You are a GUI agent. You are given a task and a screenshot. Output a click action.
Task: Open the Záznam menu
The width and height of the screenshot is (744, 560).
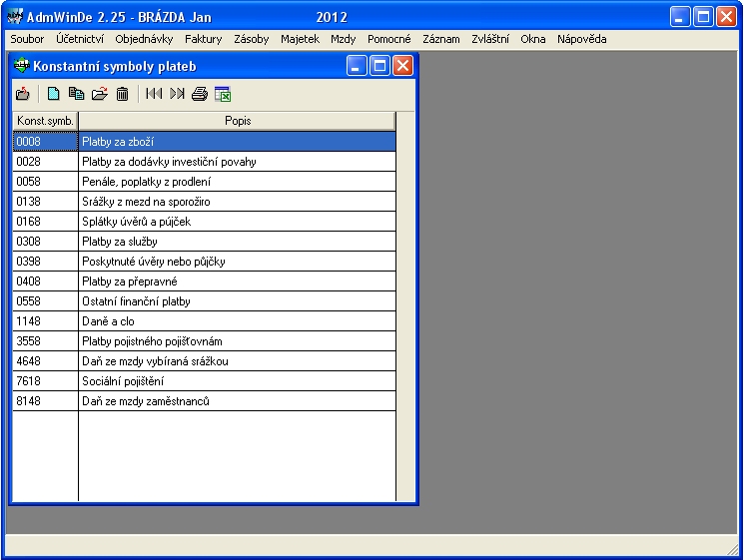coord(441,39)
